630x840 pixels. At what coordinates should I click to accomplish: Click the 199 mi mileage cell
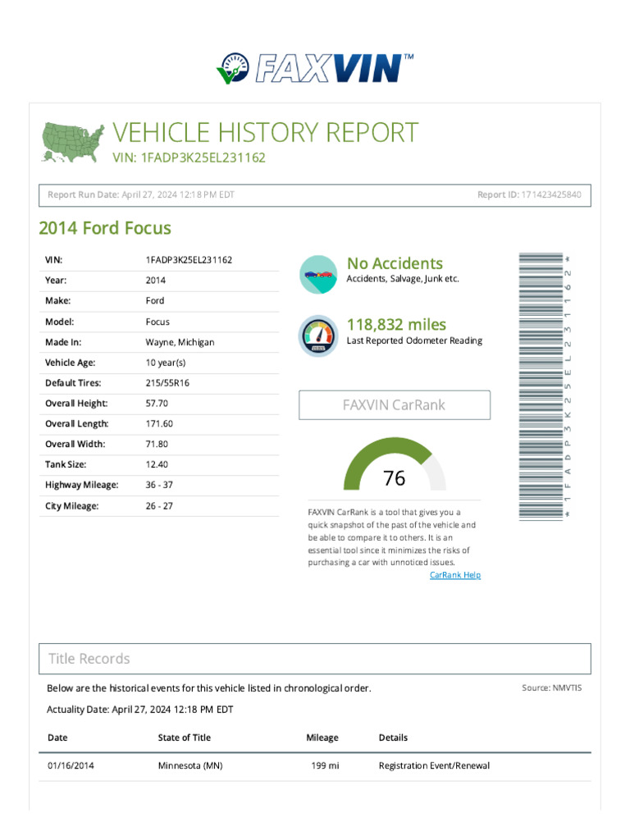coord(325,765)
